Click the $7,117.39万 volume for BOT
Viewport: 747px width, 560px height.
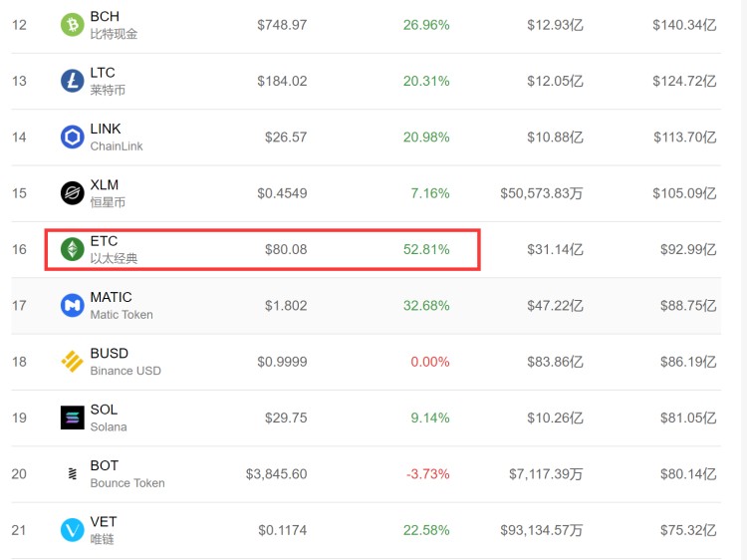click(546, 473)
